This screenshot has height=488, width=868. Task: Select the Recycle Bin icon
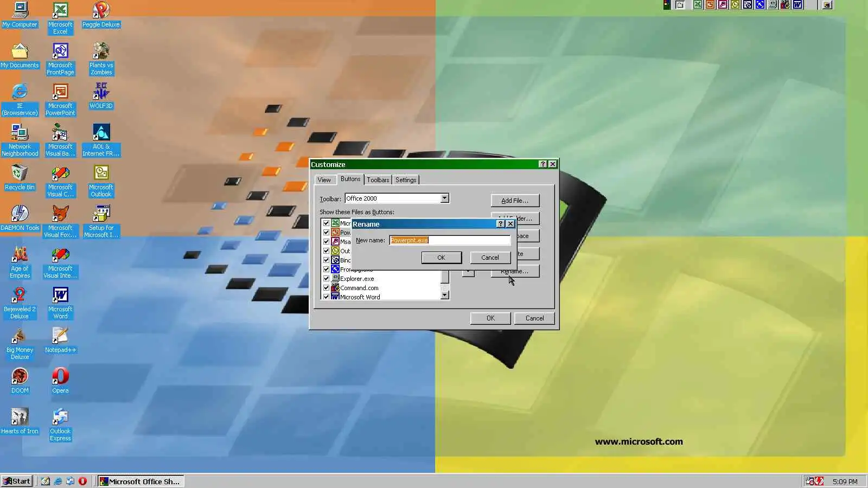20,177
